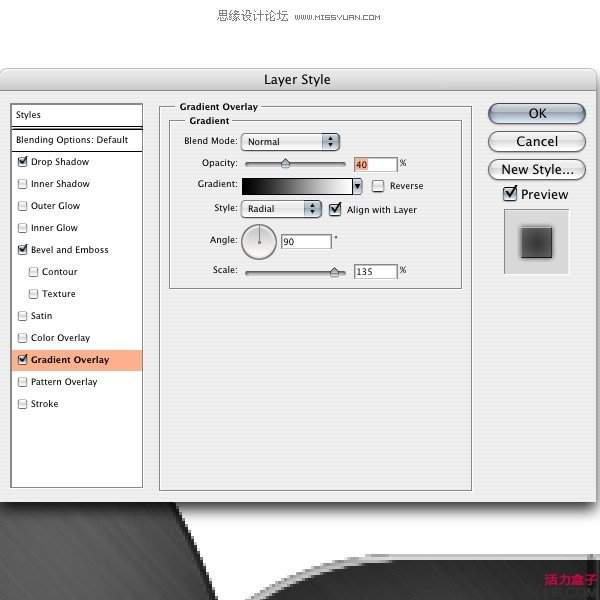Enable the Texture checkbox
The image size is (600, 600).
(34, 294)
